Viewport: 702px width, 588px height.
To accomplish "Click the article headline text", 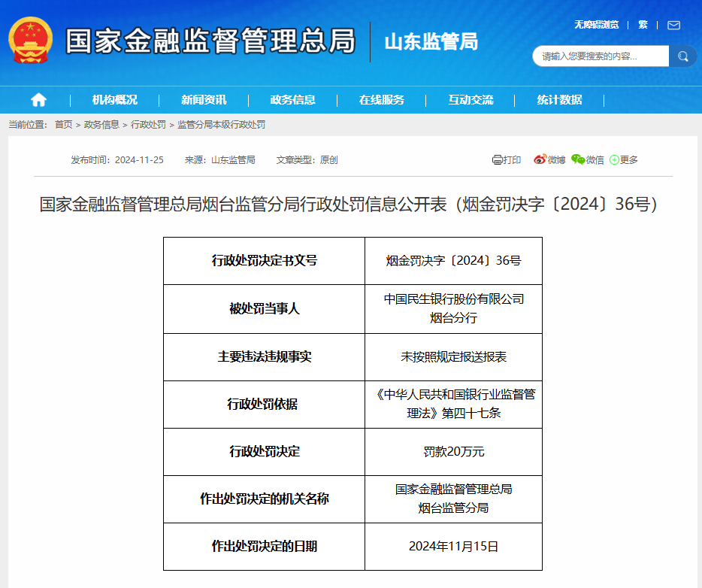I will point(348,205).
